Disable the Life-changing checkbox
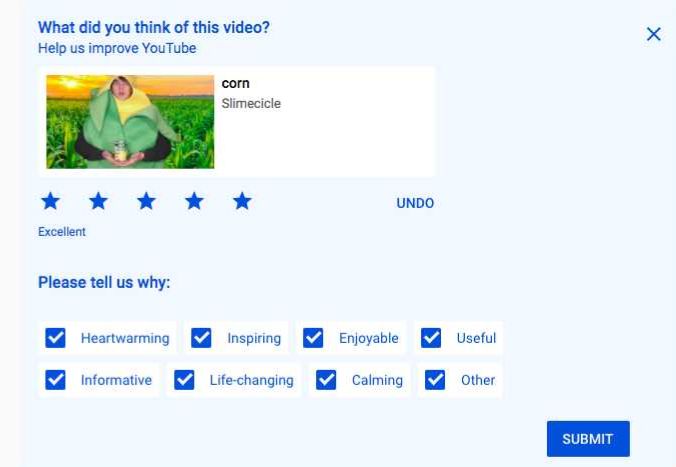 pyautogui.click(x=184, y=380)
